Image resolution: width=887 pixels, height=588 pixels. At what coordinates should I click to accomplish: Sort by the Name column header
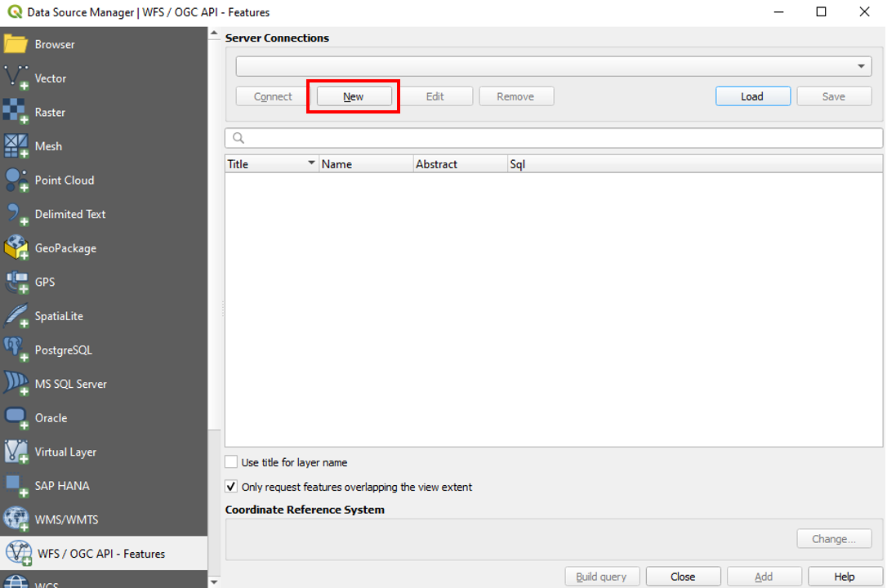(x=366, y=164)
